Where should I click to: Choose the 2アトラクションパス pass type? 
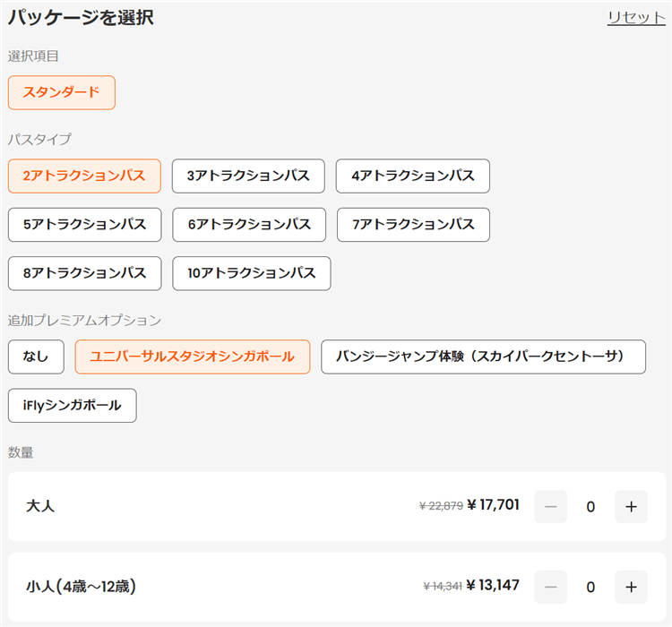84,176
